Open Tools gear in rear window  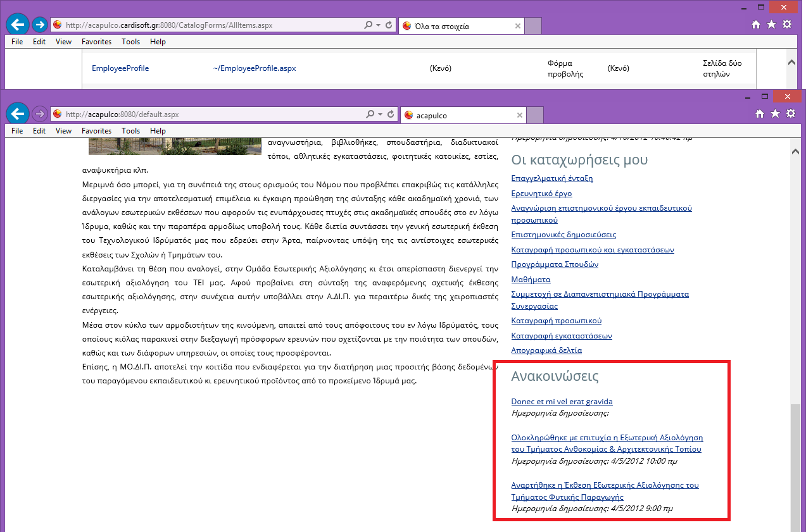787,25
